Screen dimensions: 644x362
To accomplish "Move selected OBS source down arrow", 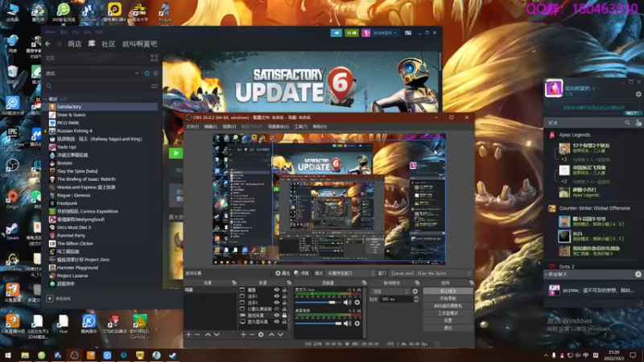I will click(280, 335).
